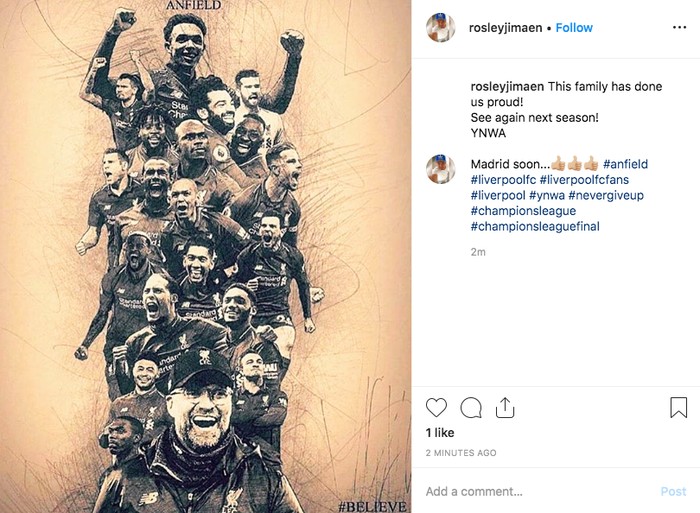Like the post with heart icon
Screen dimensions: 700x513
[437, 408]
